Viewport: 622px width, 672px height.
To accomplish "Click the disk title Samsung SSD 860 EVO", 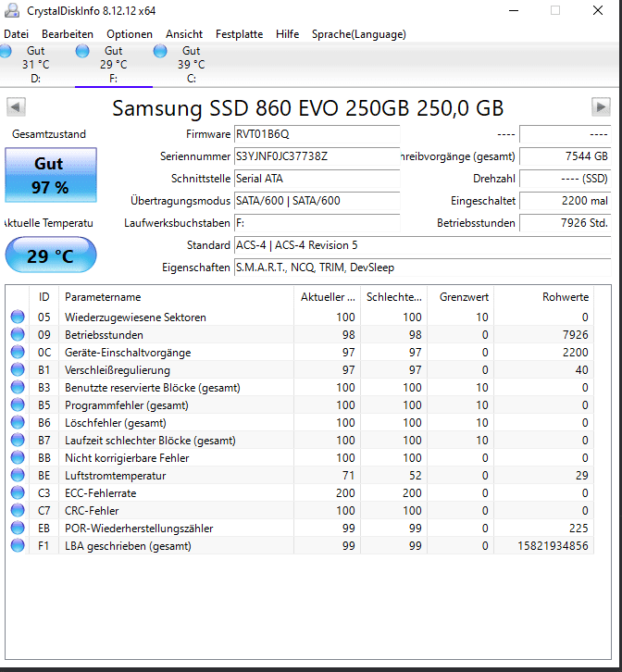I will [308, 108].
